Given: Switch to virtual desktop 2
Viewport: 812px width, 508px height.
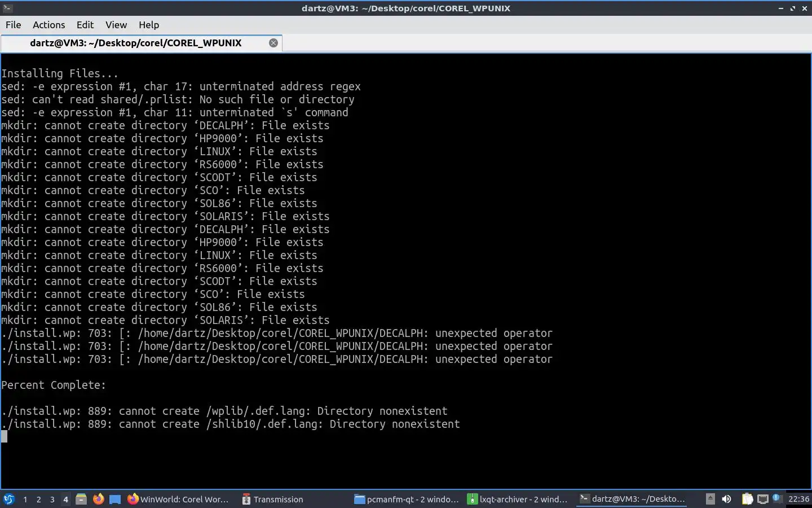Looking at the screenshot, I should coord(38,499).
